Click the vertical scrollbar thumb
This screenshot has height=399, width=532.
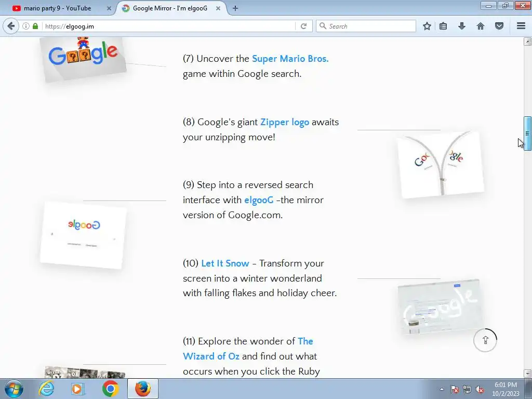[x=527, y=134]
